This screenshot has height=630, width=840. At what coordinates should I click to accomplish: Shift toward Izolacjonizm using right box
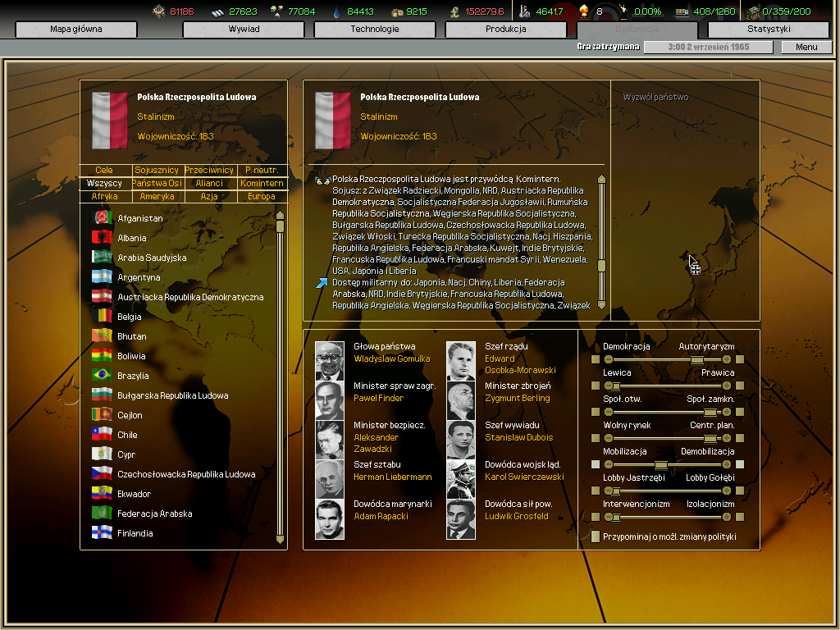coord(740,517)
